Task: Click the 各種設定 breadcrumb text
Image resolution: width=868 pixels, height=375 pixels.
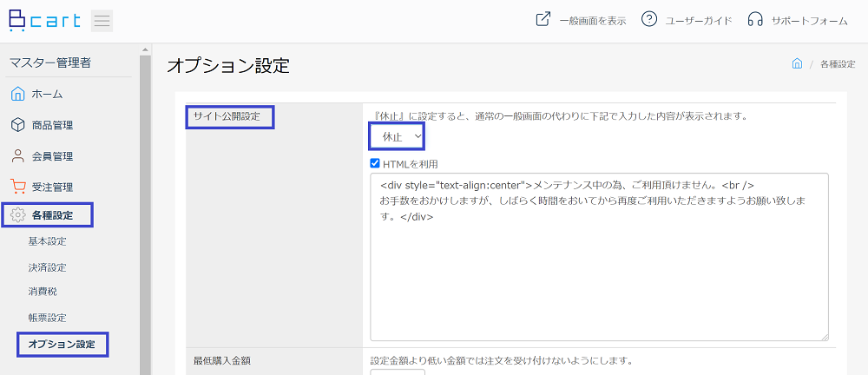Action: click(x=838, y=63)
